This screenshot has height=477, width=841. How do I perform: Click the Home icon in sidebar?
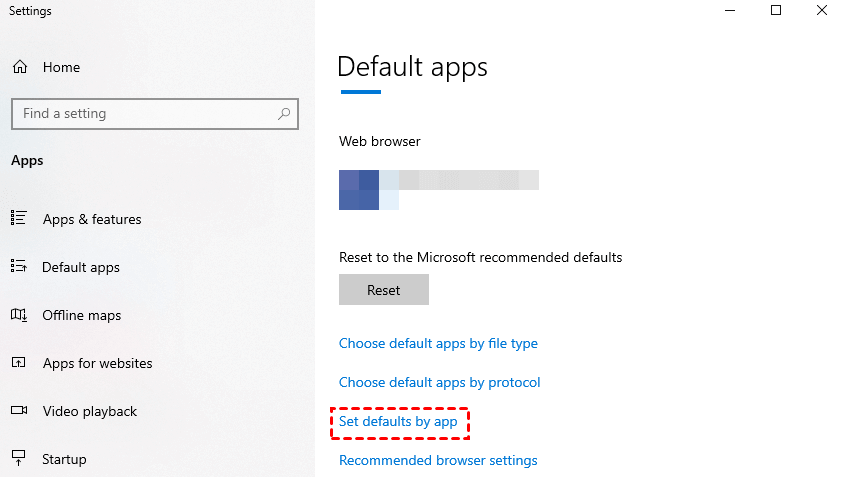coord(19,67)
